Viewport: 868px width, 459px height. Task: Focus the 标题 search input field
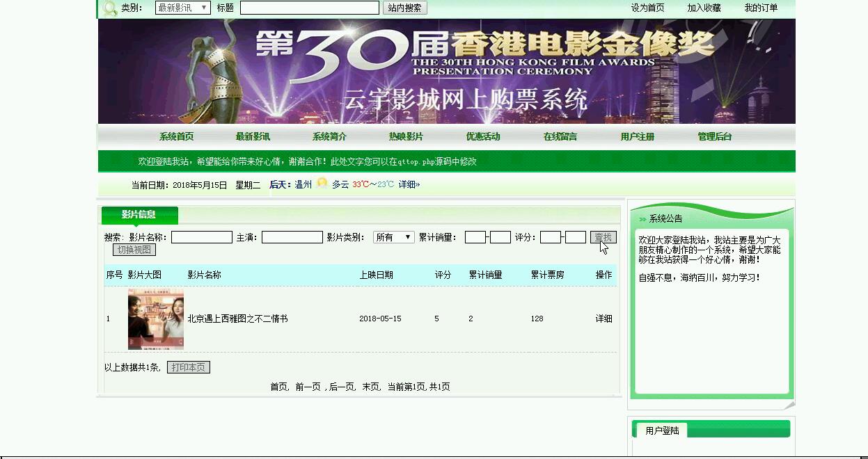pos(310,8)
